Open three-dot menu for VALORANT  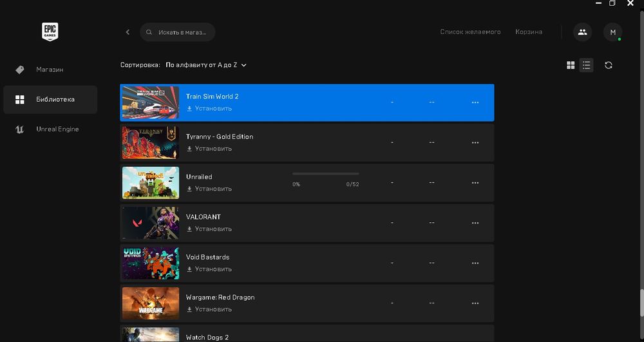[475, 223]
